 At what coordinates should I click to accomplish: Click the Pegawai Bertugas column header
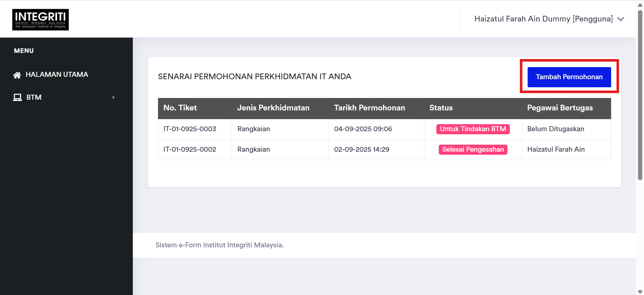560,108
